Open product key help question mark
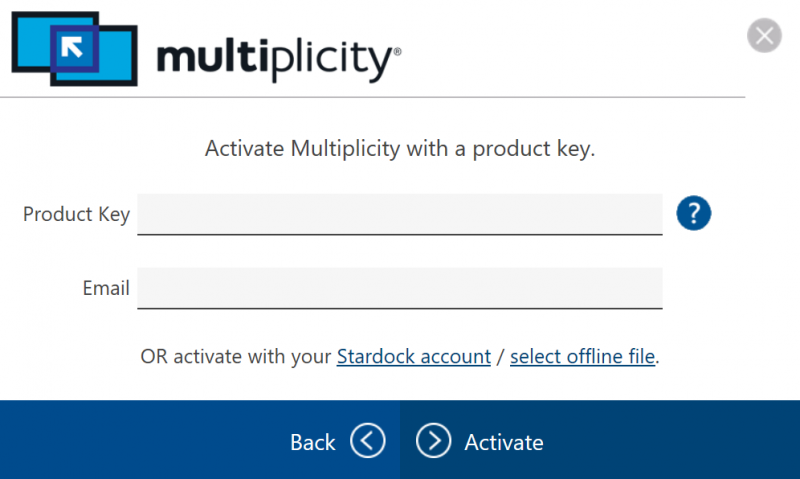 [x=693, y=213]
